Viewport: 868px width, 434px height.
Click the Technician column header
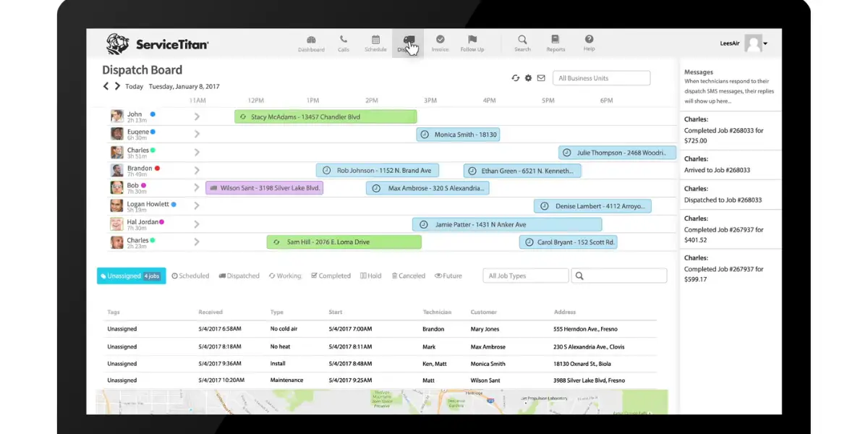point(437,312)
